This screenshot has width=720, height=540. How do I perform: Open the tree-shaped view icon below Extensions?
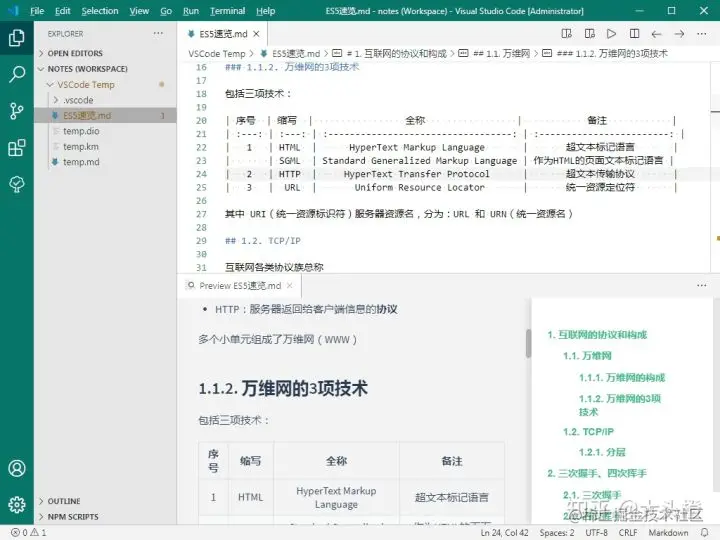point(17,184)
